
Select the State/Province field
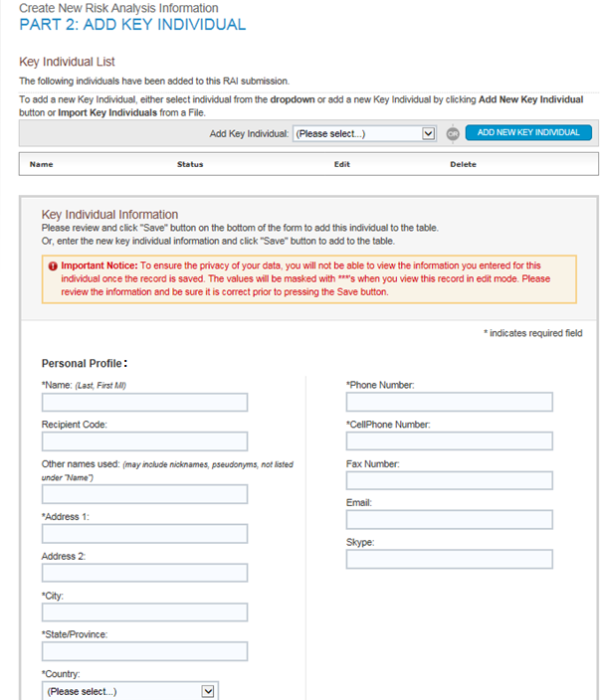pos(145,651)
